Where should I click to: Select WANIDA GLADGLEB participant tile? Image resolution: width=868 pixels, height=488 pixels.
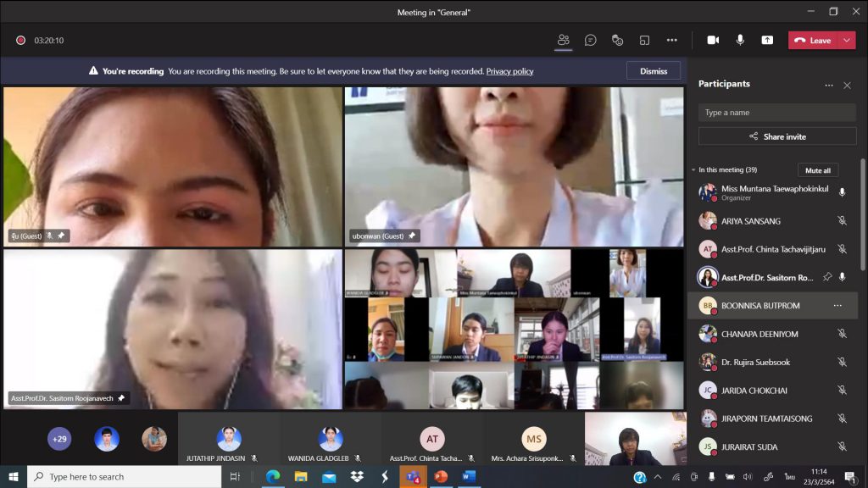[x=330, y=438]
